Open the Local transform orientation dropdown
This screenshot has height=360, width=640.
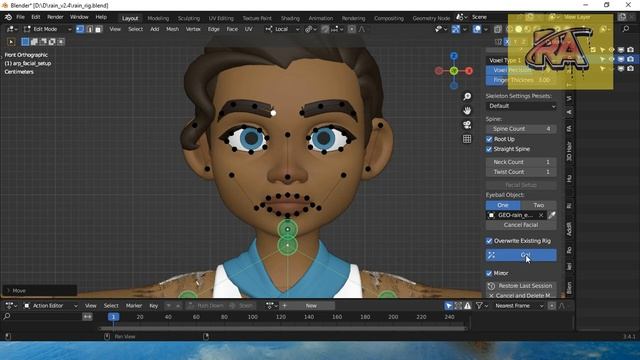click(x=282, y=29)
